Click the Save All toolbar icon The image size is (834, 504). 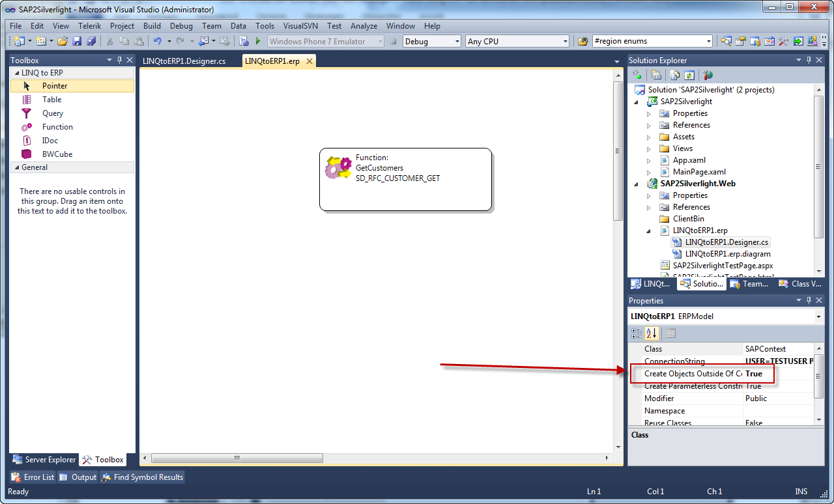click(x=91, y=41)
